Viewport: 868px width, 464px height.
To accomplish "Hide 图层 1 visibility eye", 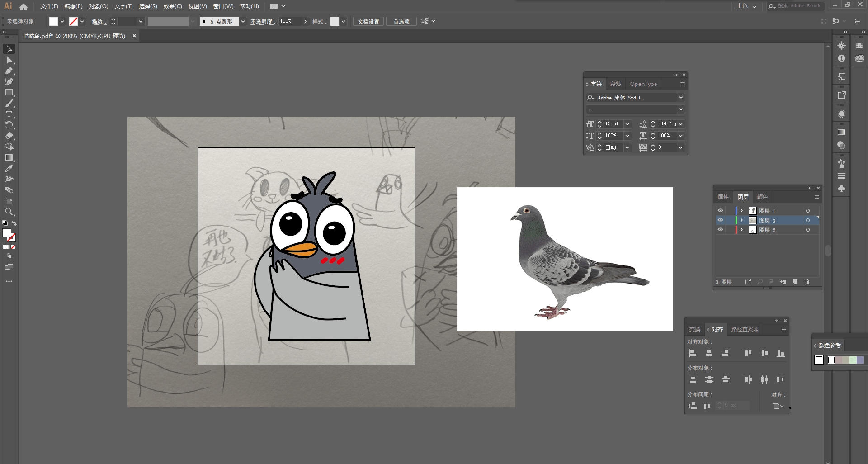I will click(x=720, y=211).
